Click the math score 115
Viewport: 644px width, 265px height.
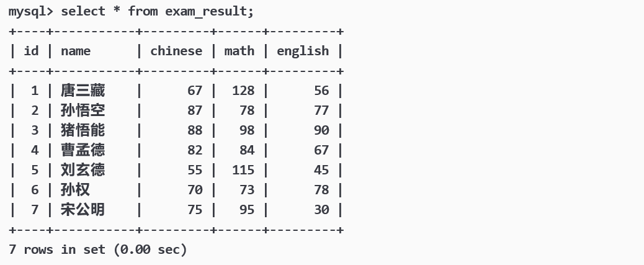click(243, 170)
